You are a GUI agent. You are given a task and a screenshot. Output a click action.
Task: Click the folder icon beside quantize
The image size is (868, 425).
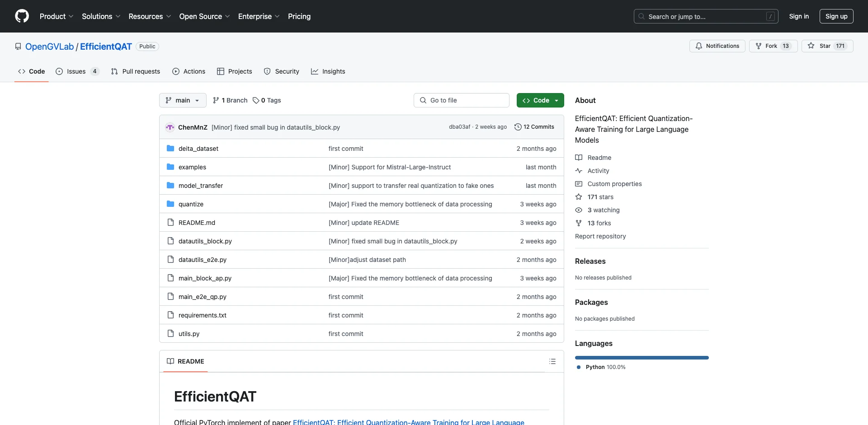[170, 204]
